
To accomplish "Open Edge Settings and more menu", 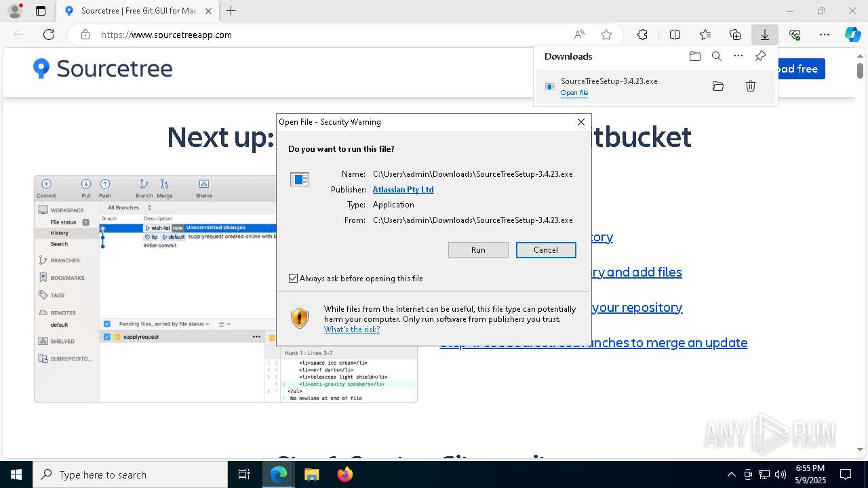I will 825,35.
